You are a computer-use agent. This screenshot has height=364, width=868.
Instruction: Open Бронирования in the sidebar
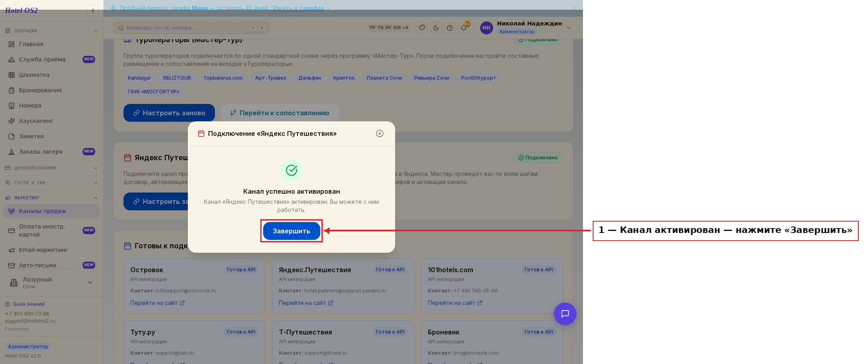(x=51, y=90)
